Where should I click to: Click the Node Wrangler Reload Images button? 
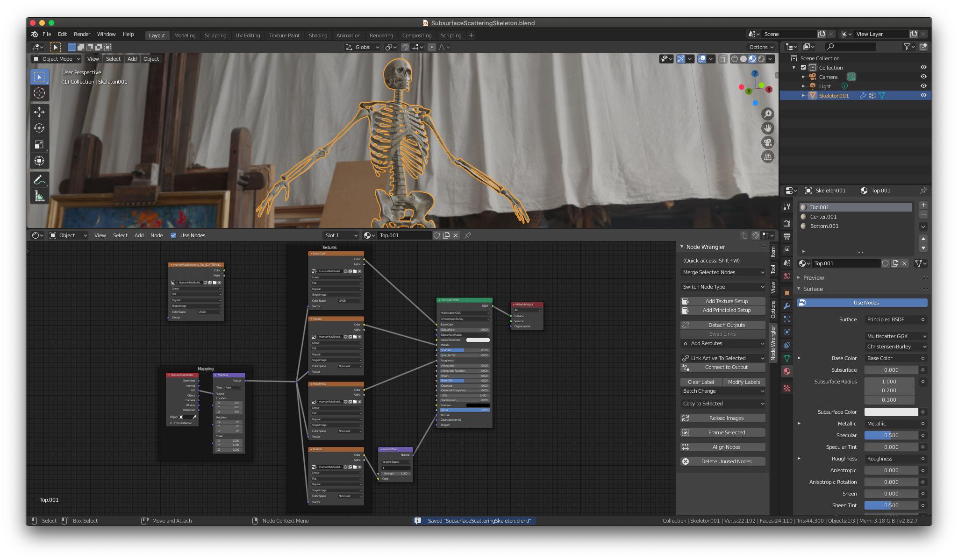point(727,418)
